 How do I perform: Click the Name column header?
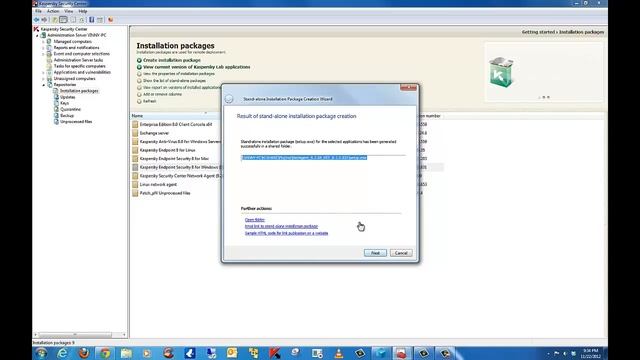(176, 116)
